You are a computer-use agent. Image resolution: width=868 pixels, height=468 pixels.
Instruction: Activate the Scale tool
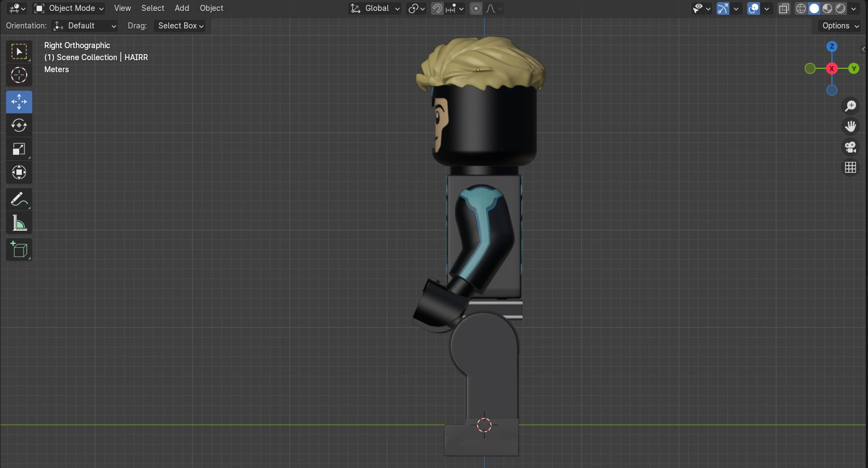[x=19, y=149]
